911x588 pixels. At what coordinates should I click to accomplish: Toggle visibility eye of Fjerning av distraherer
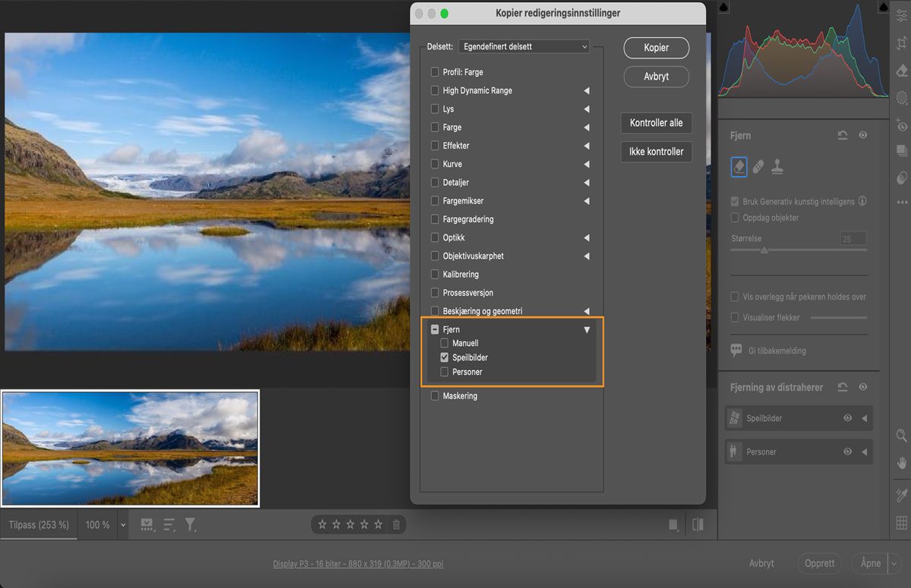click(863, 387)
